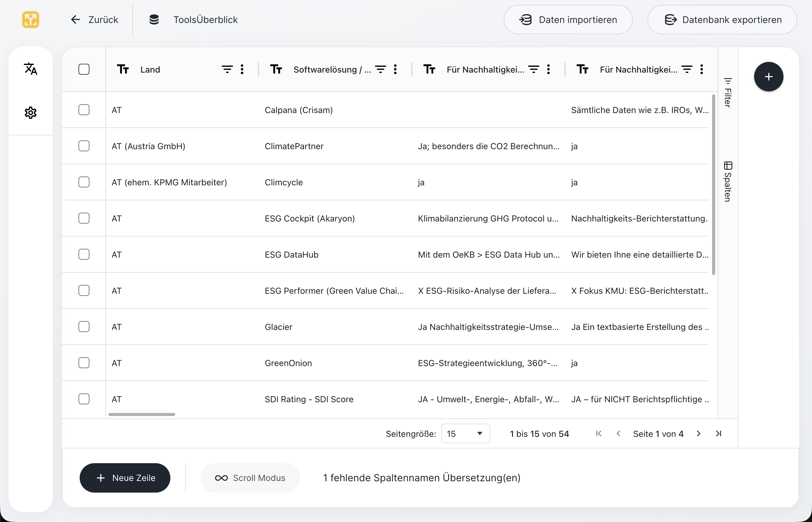
Task: Go to the next page arrow
Action: 698,433
